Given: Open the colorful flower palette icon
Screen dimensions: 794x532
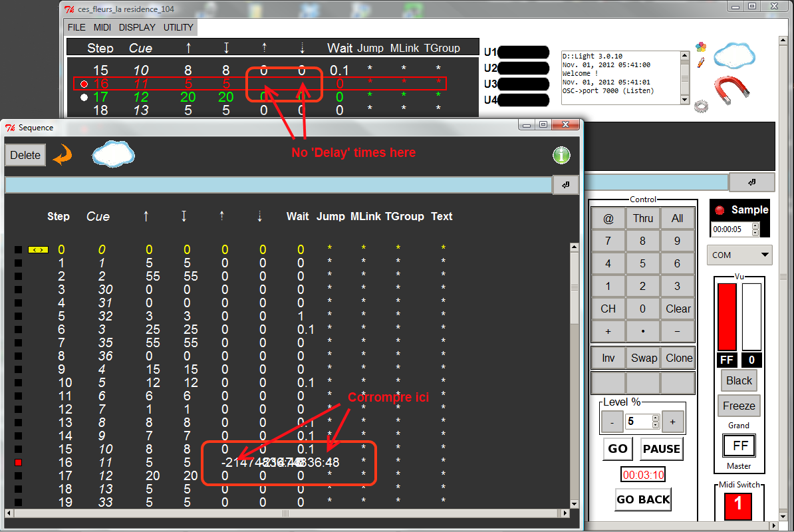Looking at the screenshot, I should tap(700, 47).
